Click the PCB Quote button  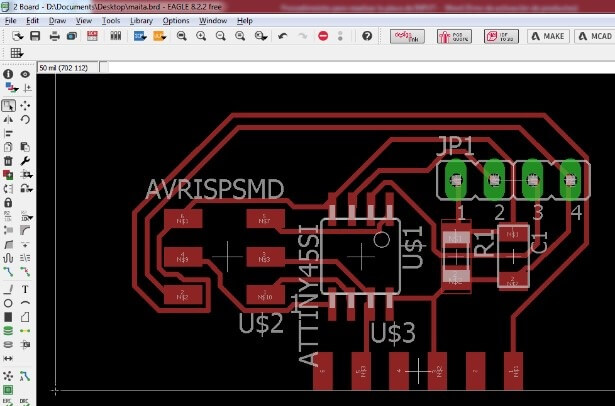pos(454,36)
